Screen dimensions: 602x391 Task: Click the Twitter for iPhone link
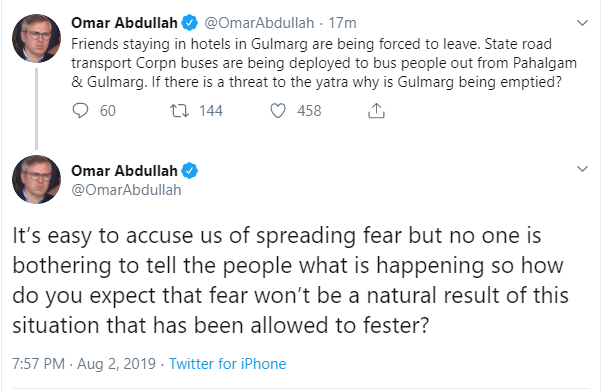pyautogui.click(x=228, y=364)
